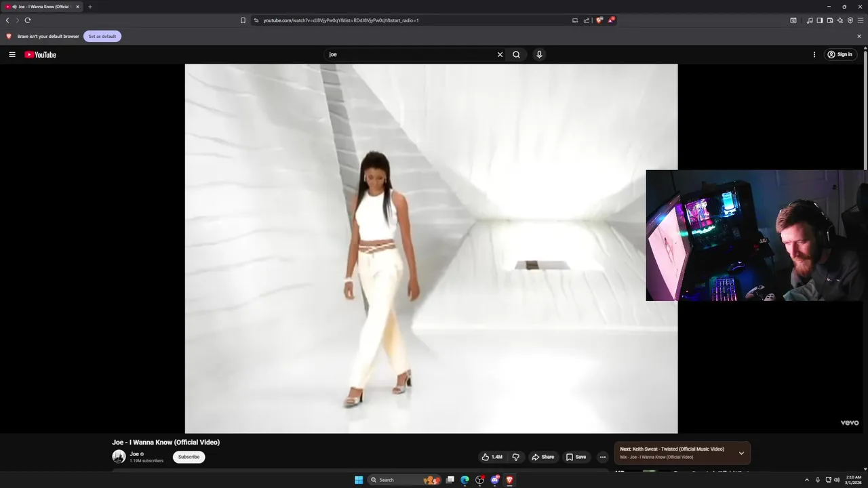The height and width of the screenshot is (488, 868).
Task: Start voice search with the microphone
Action: [x=539, y=54]
